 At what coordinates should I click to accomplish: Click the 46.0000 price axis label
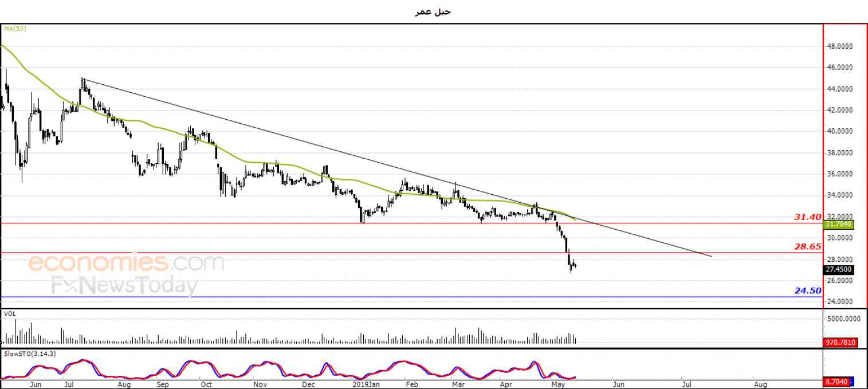[840, 68]
